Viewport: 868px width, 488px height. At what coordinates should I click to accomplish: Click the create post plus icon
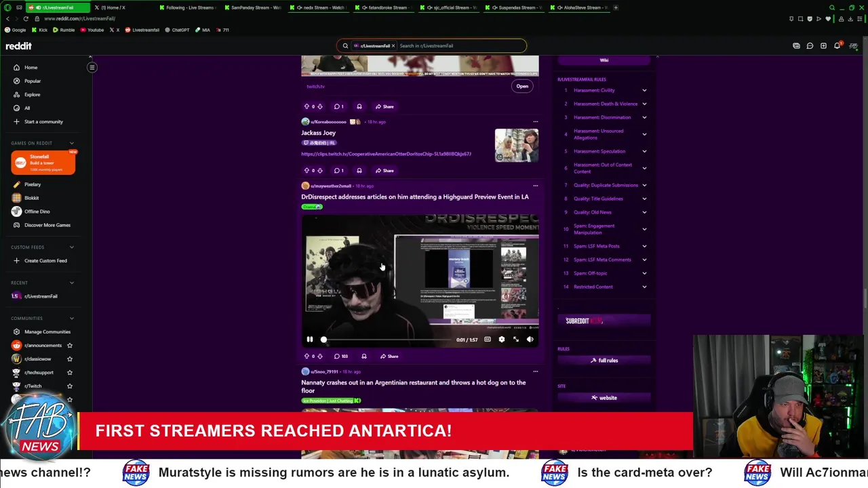click(823, 45)
